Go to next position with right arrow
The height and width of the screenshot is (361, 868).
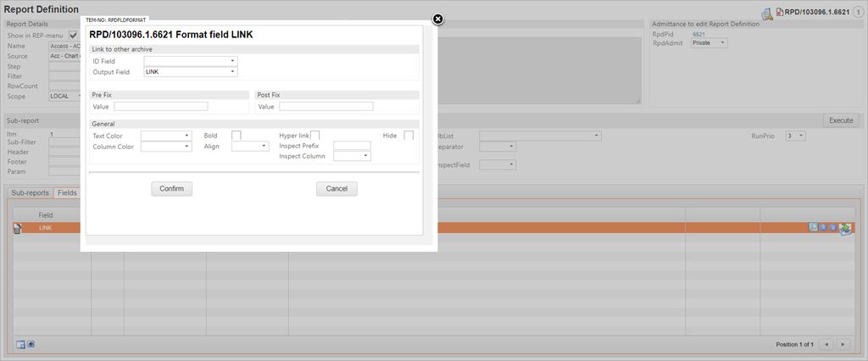click(844, 344)
